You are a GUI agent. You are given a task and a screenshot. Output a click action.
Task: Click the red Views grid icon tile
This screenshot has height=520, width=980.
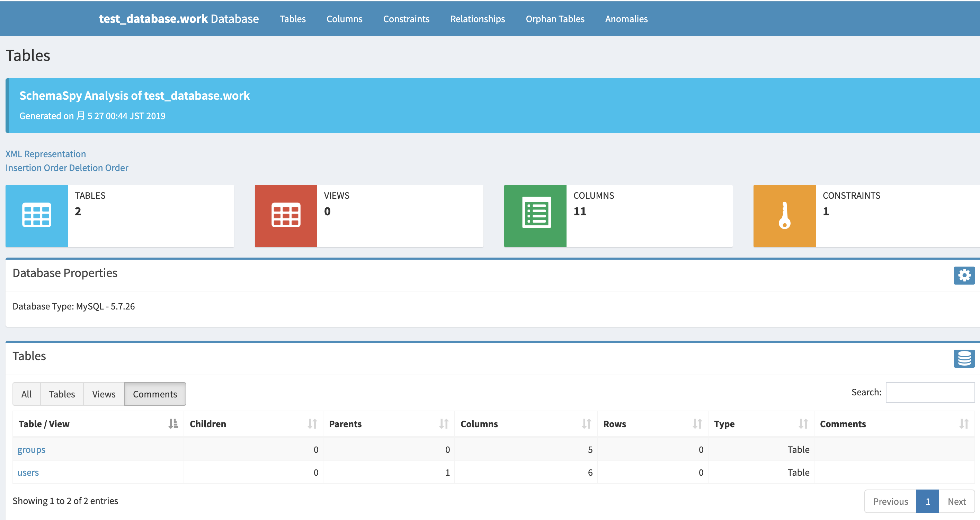(x=286, y=216)
